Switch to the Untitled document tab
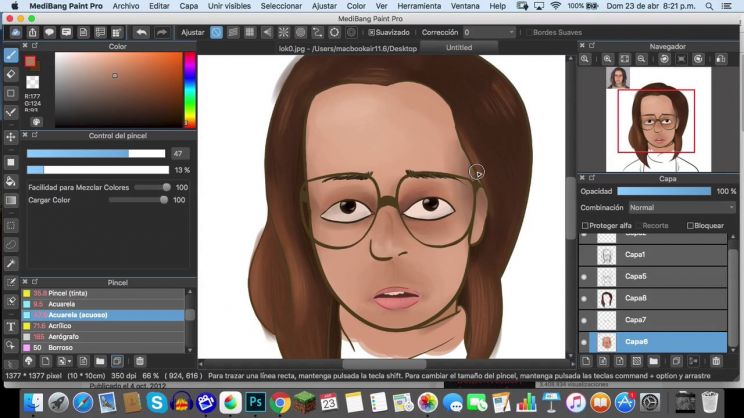 pos(459,47)
